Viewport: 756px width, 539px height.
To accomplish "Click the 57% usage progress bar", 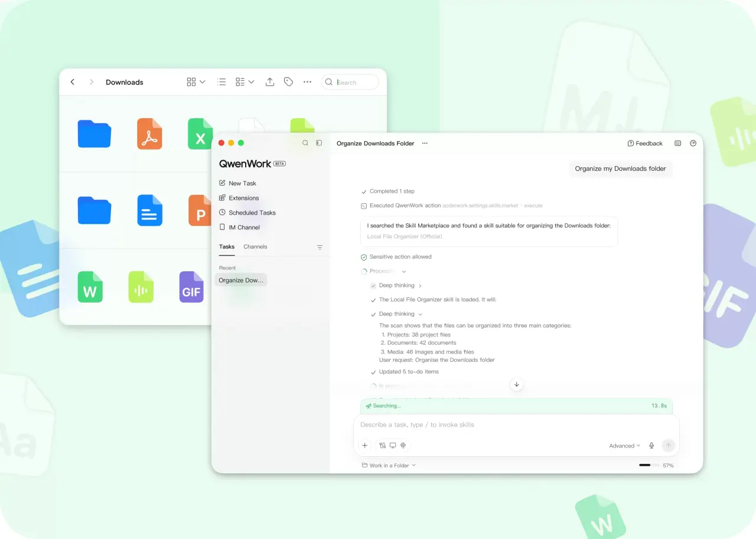I will 649,465.
